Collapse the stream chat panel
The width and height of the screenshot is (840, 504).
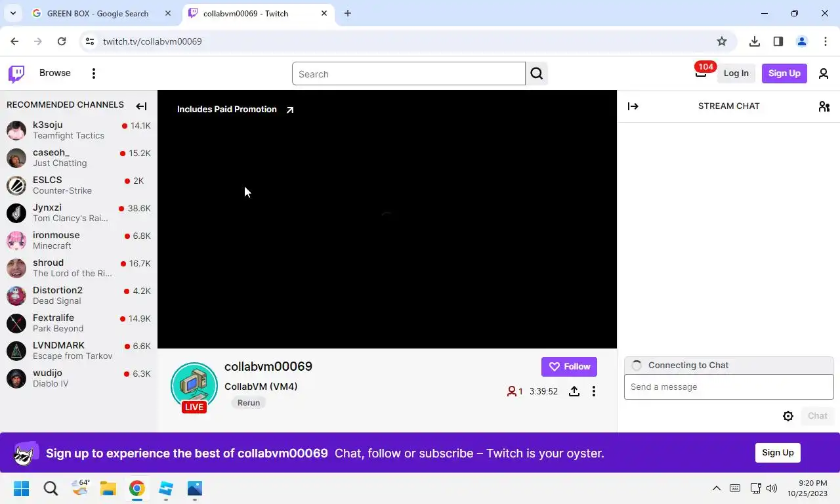(633, 106)
